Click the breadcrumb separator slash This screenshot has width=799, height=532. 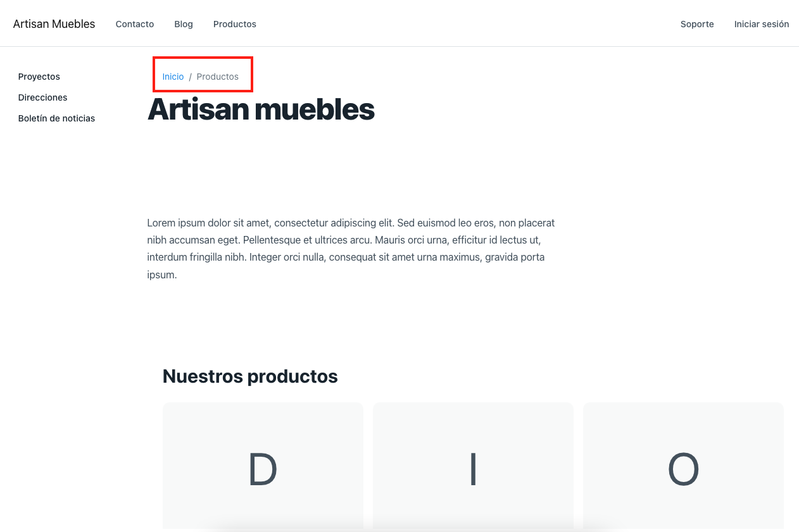click(190, 76)
